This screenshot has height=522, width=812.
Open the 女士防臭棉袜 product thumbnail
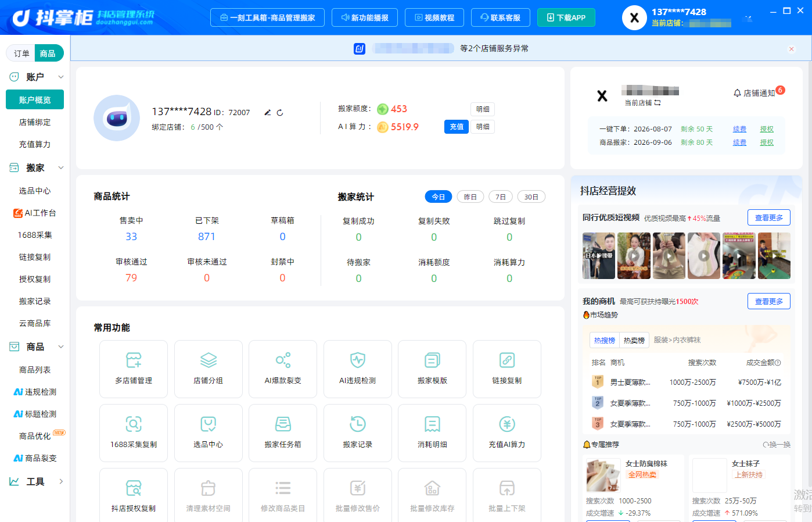[x=603, y=475]
